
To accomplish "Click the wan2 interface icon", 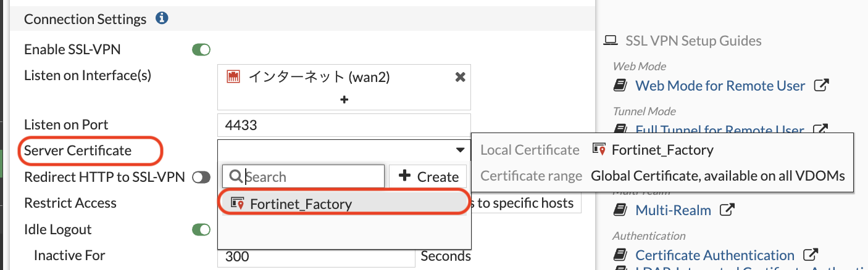I will tap(233, 77).
